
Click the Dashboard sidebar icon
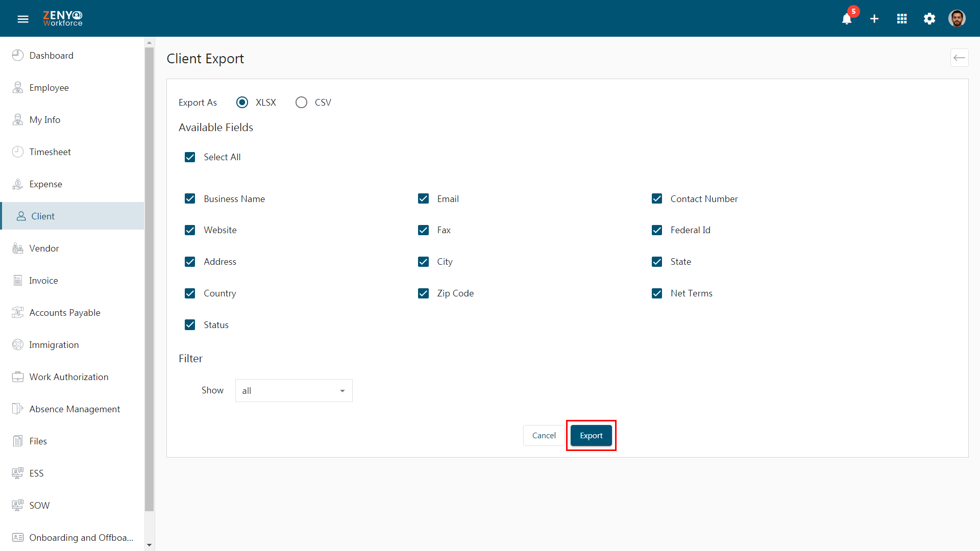tap(18, 55)
